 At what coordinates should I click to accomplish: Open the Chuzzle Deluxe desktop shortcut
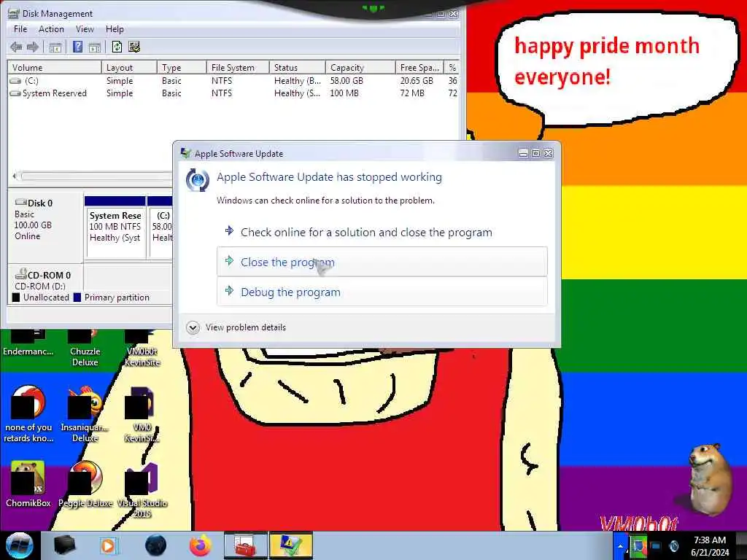tap(85, 348)
